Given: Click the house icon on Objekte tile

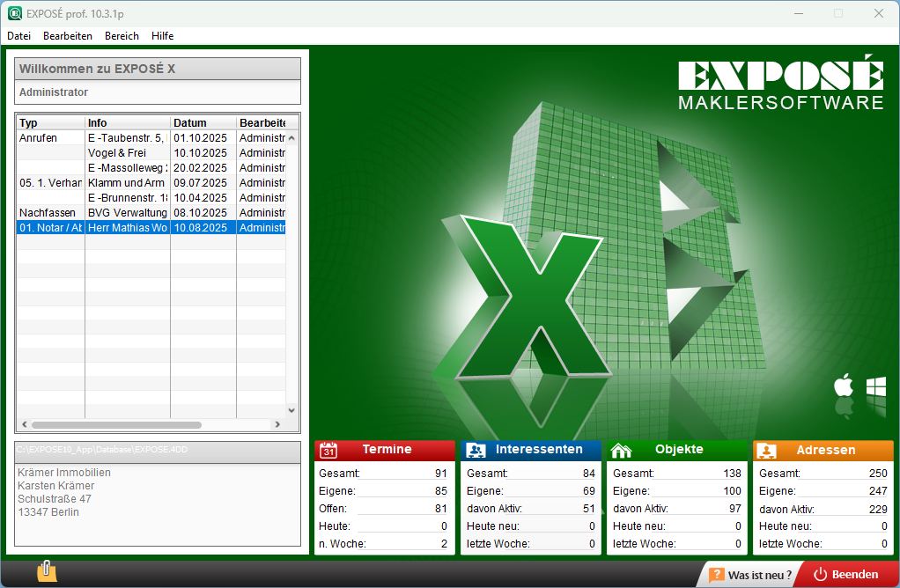Looking at the screenshot, I should (621, 451).
